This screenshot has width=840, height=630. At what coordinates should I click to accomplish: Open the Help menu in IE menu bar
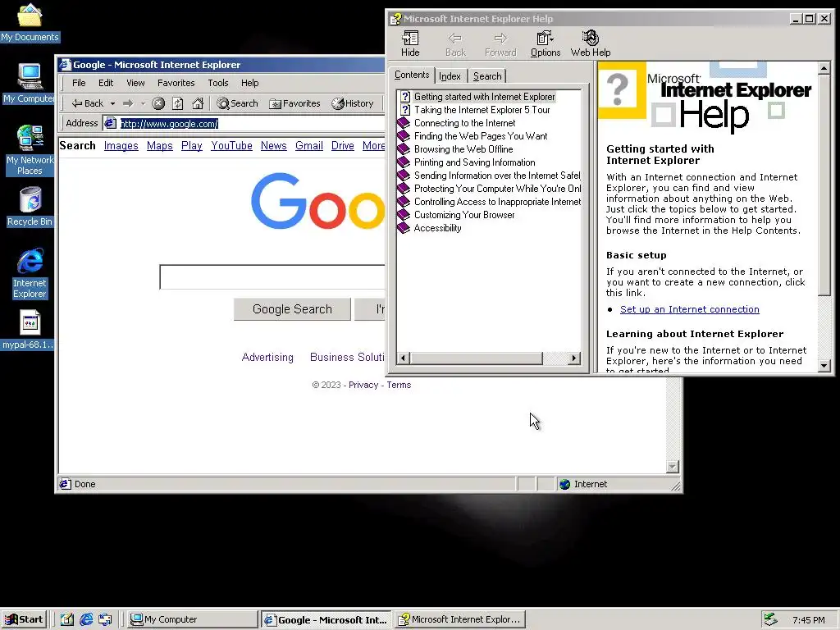tap(249, 83)
